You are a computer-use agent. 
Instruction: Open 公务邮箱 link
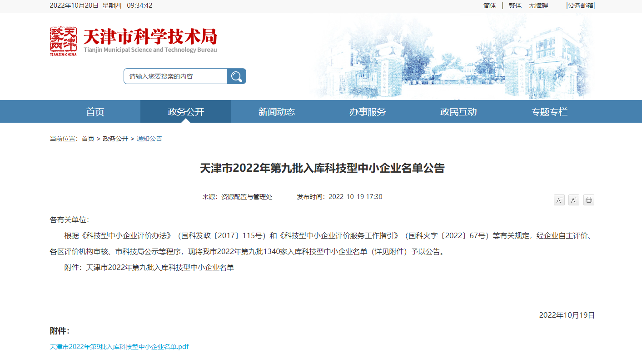click(x=580, y=5)
